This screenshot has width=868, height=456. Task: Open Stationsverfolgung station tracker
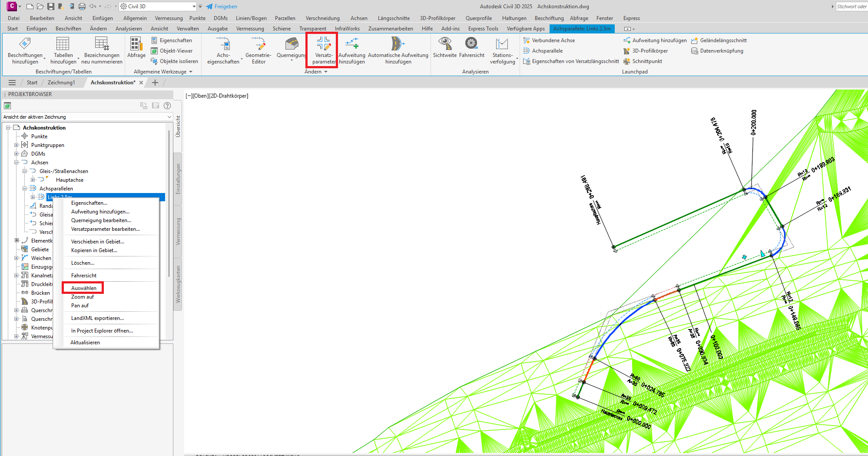[x=503, y=51]
